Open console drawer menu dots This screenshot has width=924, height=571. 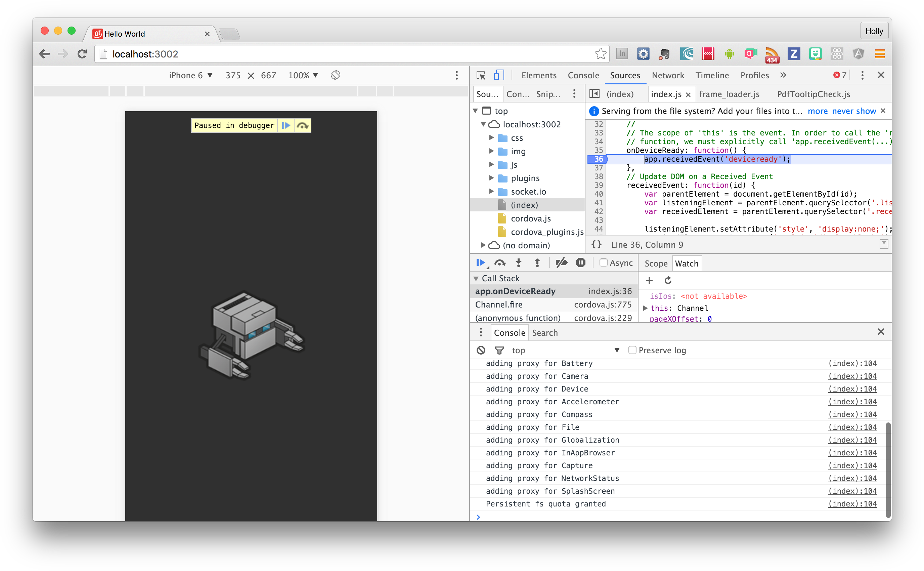pos(481,332)
